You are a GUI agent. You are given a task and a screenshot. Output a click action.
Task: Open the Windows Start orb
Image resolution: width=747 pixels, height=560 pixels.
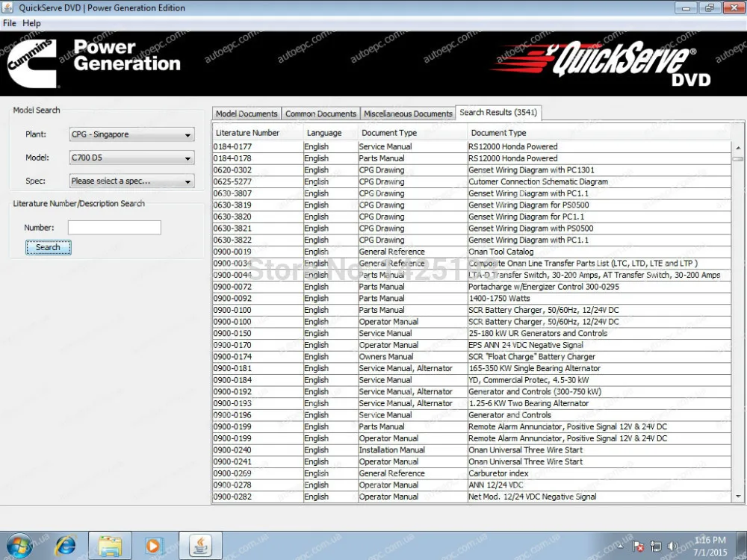19,546
